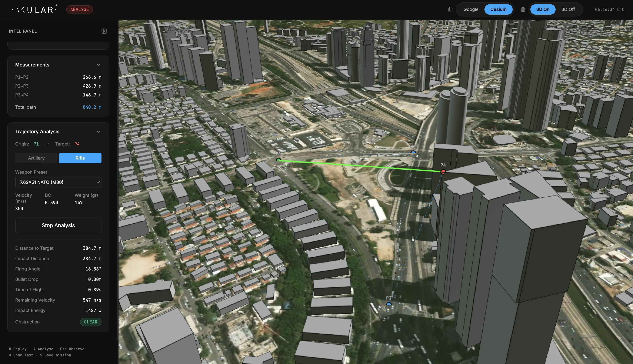The height and width of the screenshot is (364, 633).
Task: Turn off 3D buildings with 3D Off
Action: [x=568, y=9]
